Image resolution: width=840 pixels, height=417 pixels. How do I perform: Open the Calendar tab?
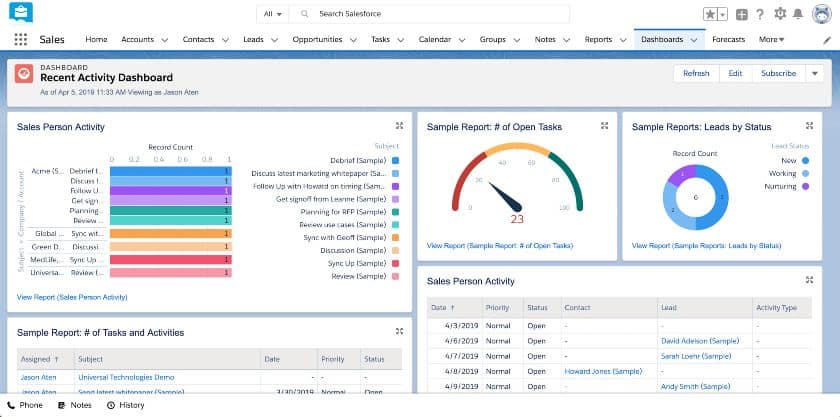pyautogui.click(x=434, y=40)
